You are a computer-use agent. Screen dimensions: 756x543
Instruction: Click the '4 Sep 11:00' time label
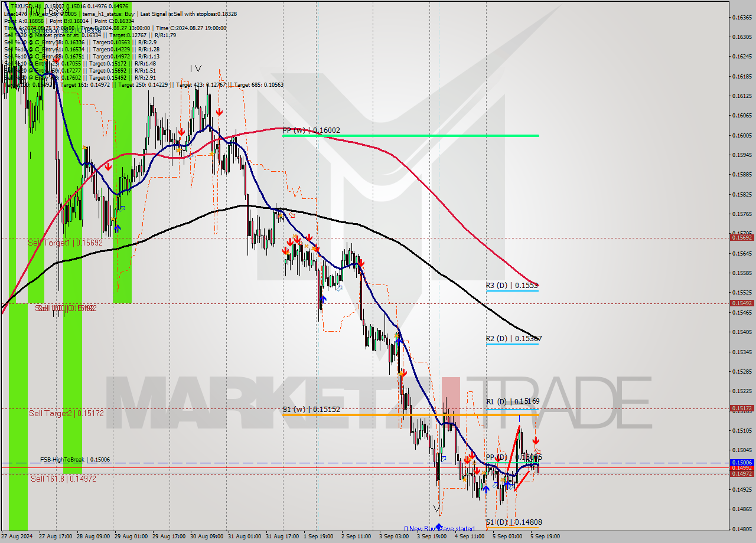tap(470, 537)
